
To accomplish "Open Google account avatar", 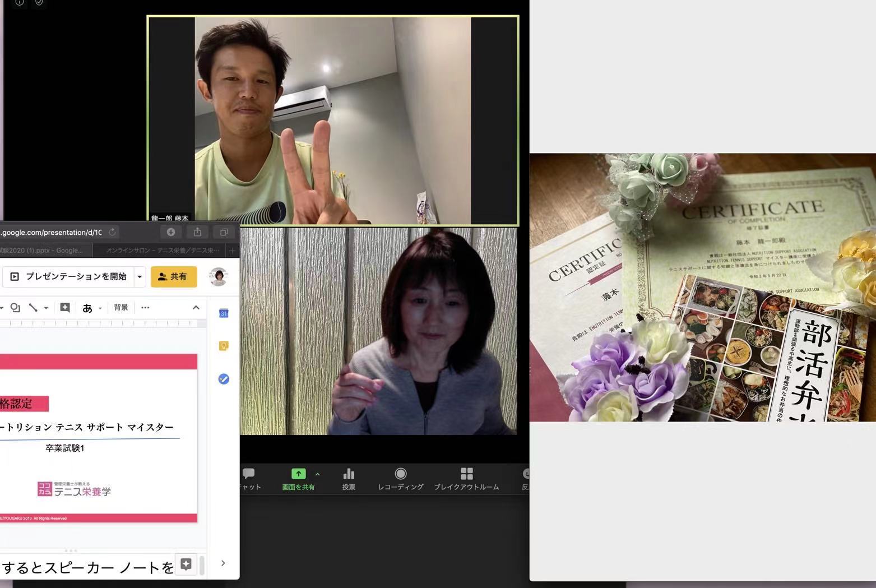I will 219,276.
